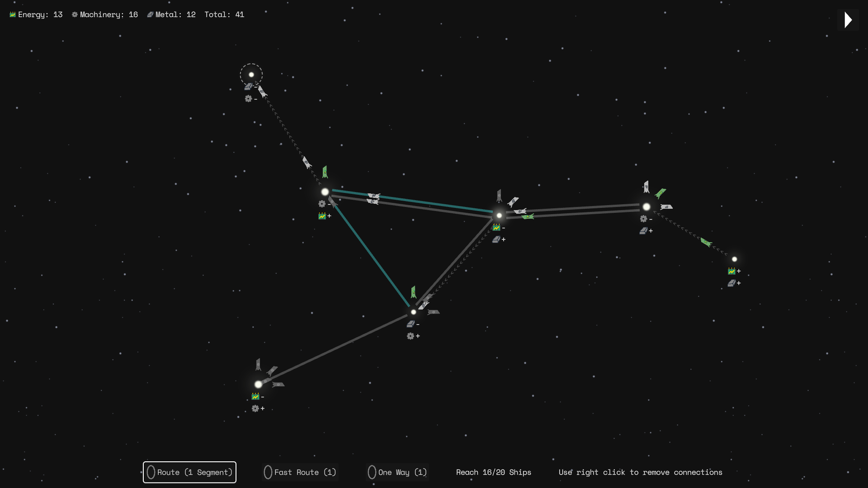868x488 pixels.
Task: Click the right star needing machinery, producing metal
Action: (646, 207)
